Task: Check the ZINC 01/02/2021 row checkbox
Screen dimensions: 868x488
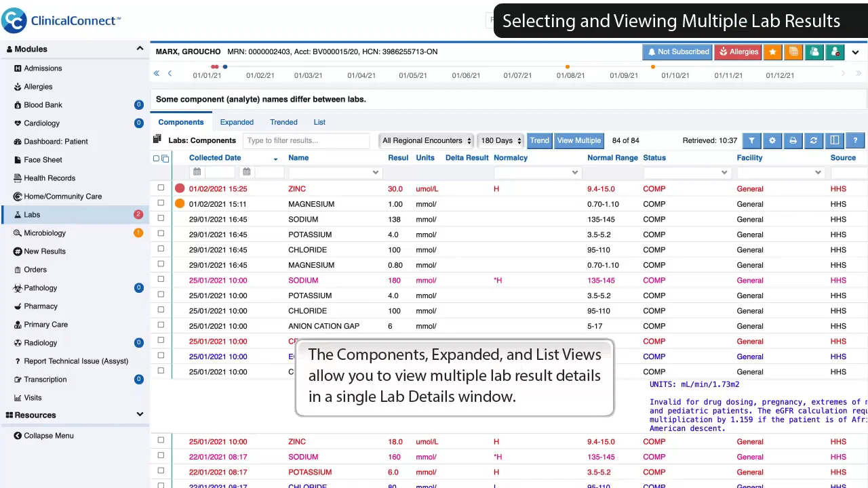Action: pos(161,188)
